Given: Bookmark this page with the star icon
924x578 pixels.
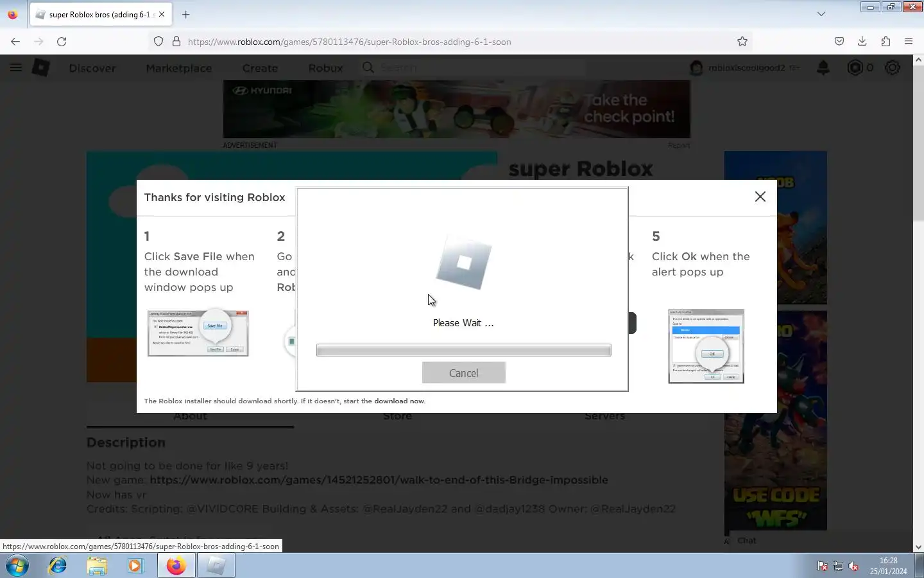Looking at the screenshot, I should tap(742, 42).
